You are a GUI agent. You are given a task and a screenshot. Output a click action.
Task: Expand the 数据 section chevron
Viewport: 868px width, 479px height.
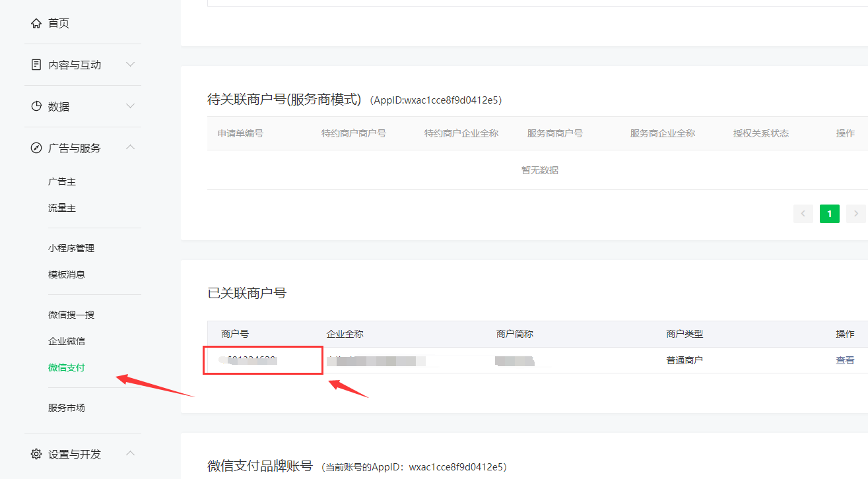(130, 106)
